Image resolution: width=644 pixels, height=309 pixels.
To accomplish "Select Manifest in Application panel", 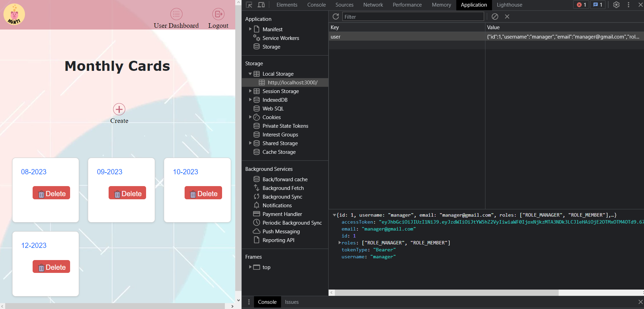I will click(272, 30).
